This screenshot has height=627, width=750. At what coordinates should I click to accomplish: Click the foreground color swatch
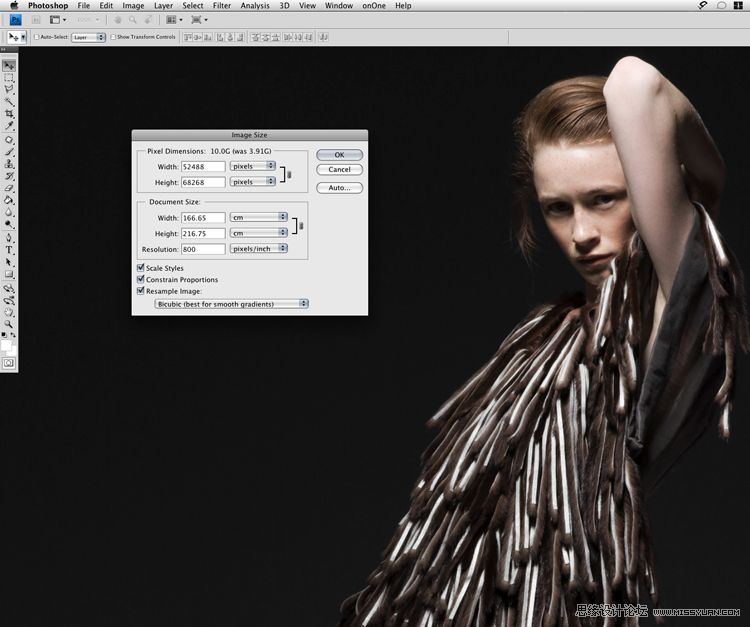point(7,344)
